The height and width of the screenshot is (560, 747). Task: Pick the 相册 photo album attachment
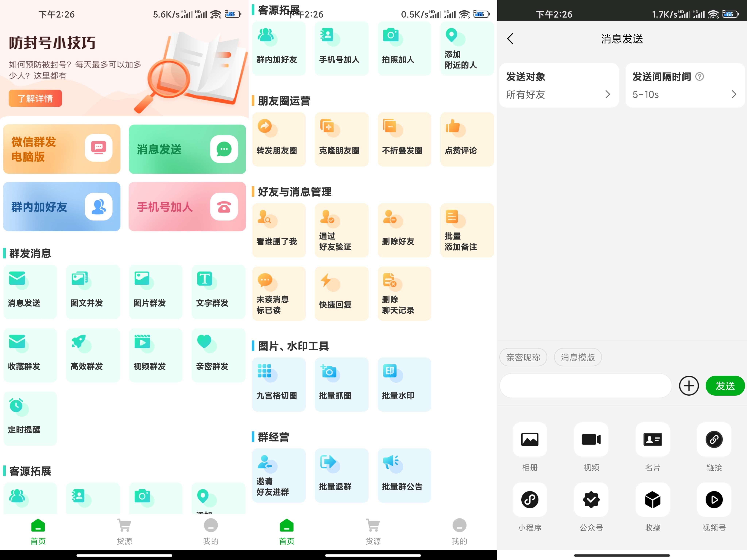point(529,439)
